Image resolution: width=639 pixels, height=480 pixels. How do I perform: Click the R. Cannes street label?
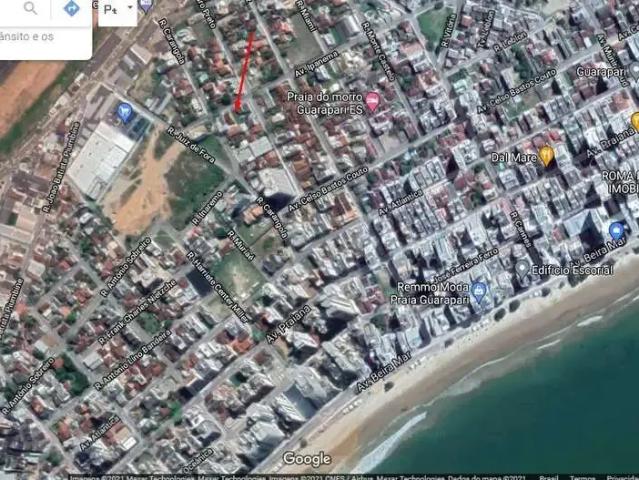(521, 229)
